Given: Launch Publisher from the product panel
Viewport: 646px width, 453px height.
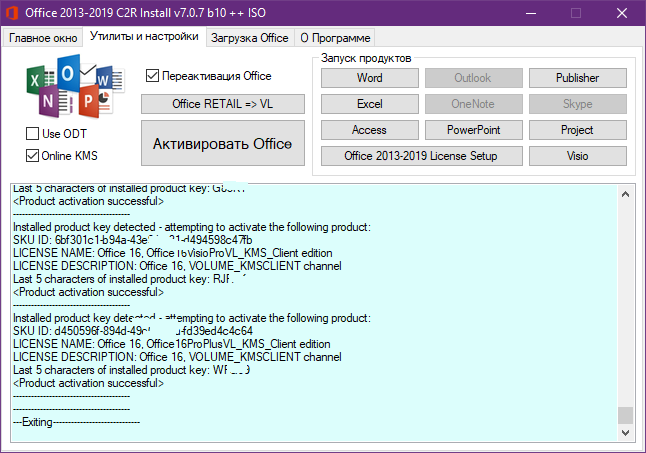Looking at the screenshot, I should tap(577, 78).
